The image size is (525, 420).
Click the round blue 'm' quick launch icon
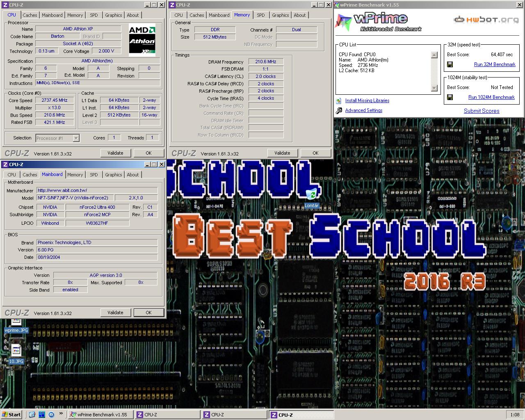[x=51, y=414]
